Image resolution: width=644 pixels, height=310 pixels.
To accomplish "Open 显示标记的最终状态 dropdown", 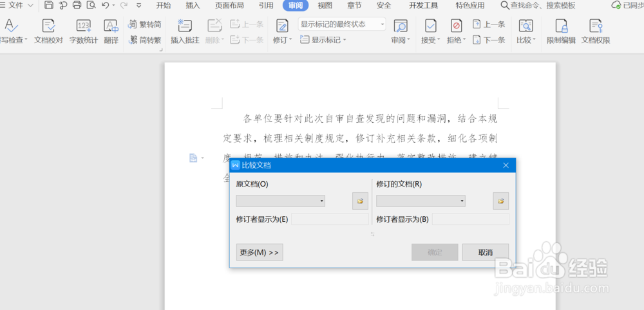I will pyautogui.click(x=342, y=24).
